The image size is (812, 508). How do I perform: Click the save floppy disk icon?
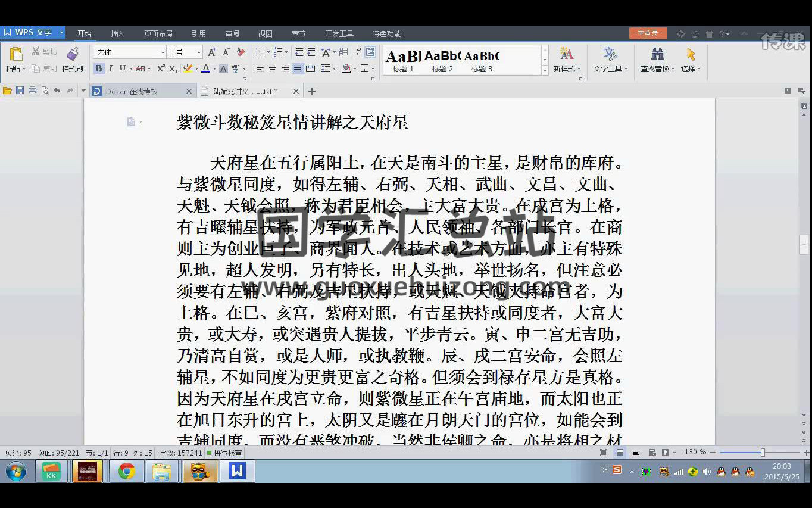coord(20,91)
